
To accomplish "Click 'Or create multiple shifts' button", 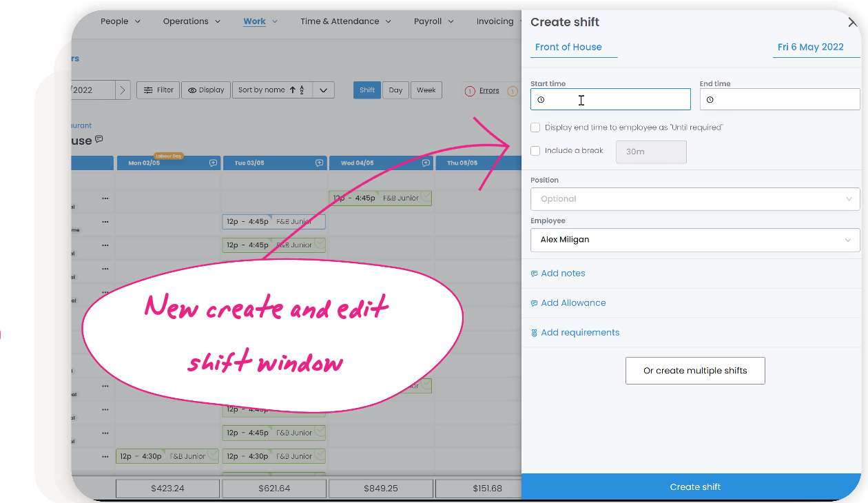I will (x=695, y=371).
